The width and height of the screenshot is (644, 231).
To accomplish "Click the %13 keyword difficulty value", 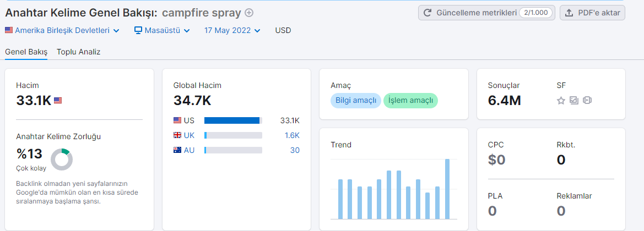I will (x=29, y=154).
